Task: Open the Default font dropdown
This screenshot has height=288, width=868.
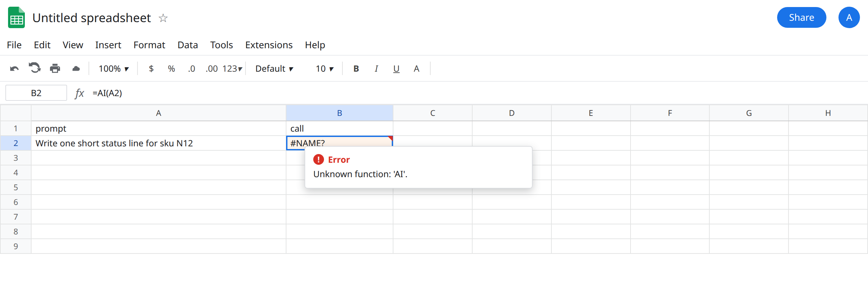Action: coord(274,69)
